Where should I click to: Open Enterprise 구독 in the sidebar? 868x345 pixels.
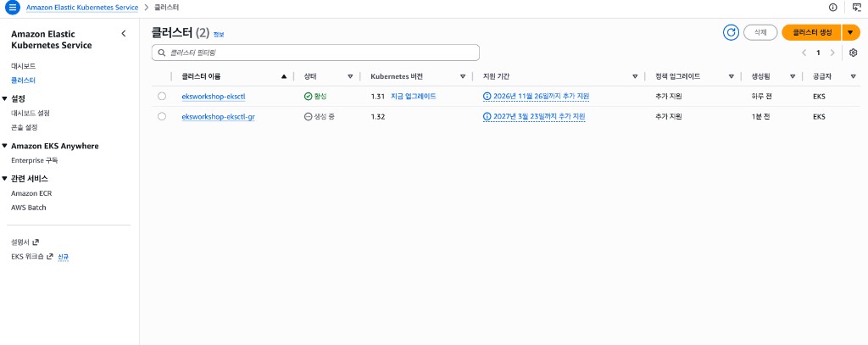click(x=34, y=160)
